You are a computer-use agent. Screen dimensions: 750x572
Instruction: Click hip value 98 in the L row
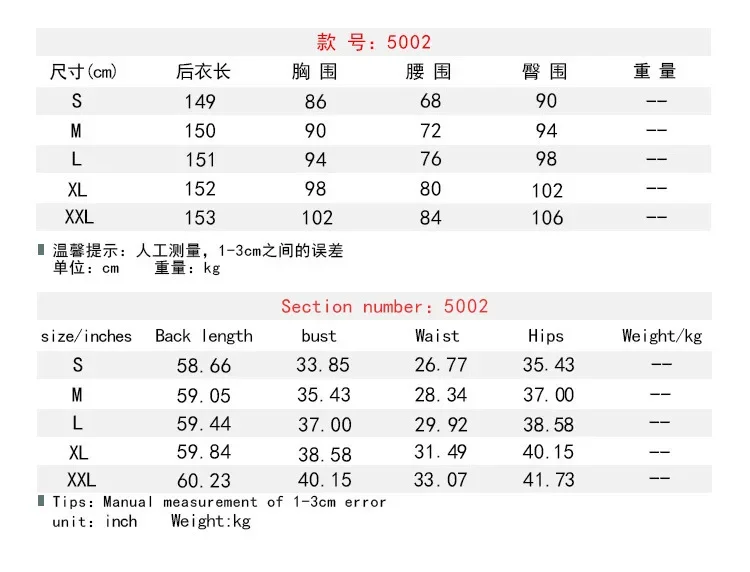(546, 159)
